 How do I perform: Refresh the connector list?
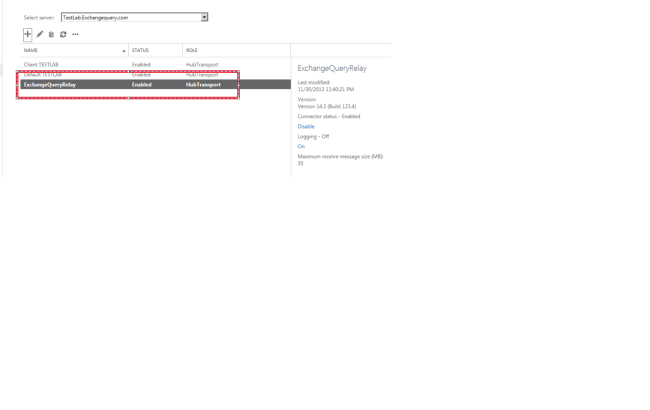point(63,34)
